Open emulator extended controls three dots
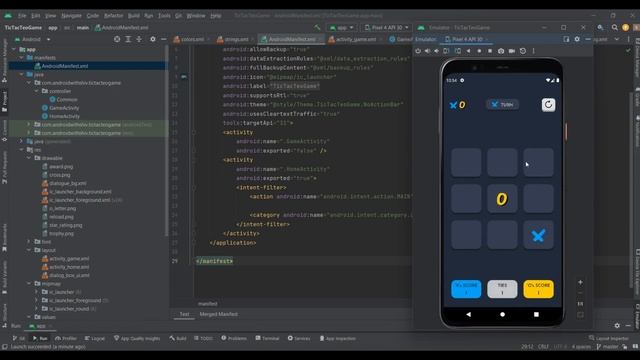 [x=533, y=51]
